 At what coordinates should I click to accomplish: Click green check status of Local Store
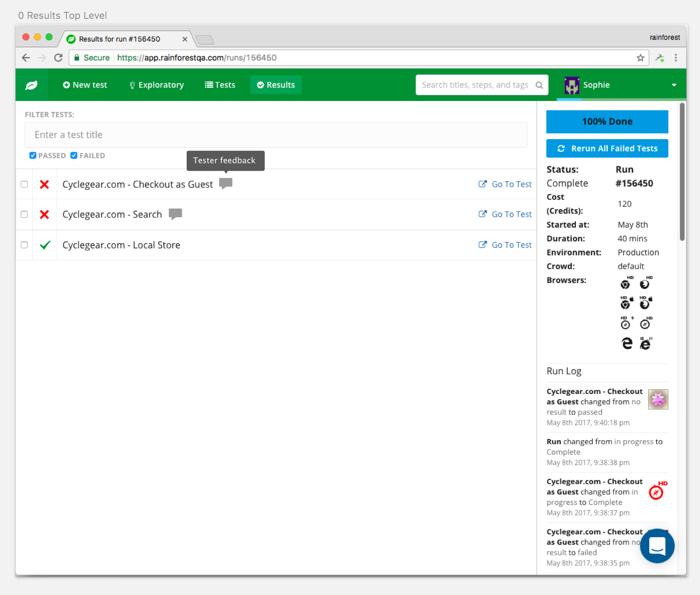tap(45, 245)
